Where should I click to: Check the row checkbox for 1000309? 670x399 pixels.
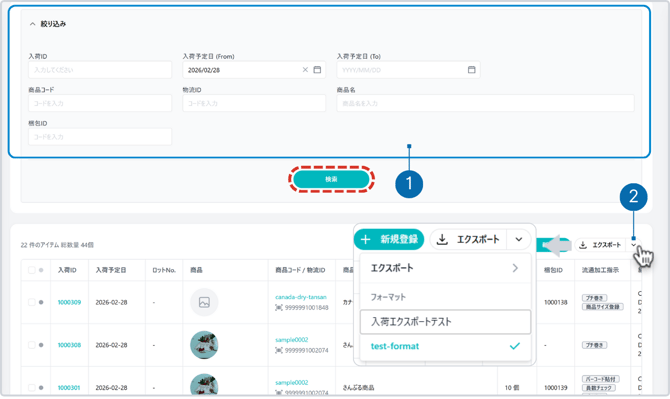[x=32, y=302]
